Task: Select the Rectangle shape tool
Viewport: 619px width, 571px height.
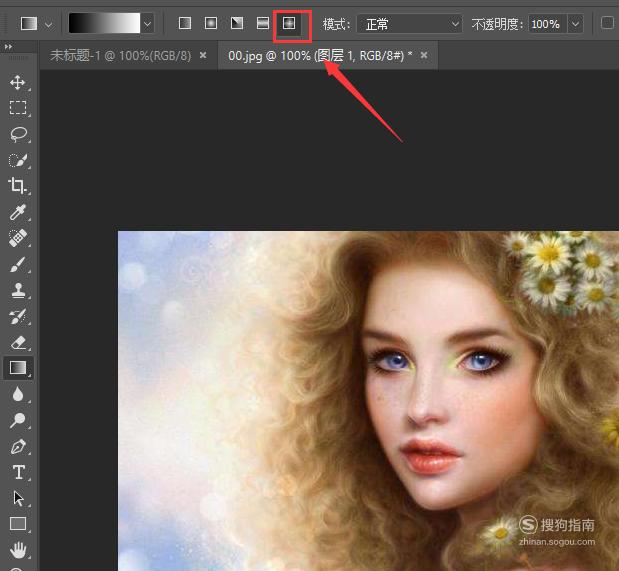Action: click(18, 524)
